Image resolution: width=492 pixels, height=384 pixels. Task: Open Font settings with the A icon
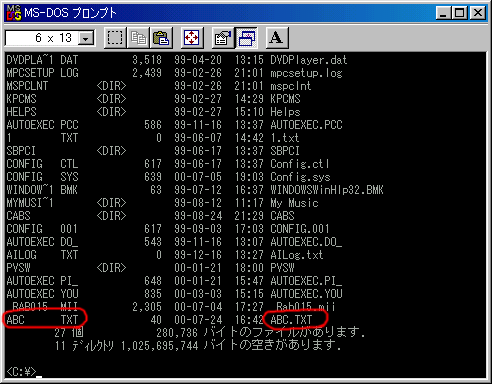(277, 38)
